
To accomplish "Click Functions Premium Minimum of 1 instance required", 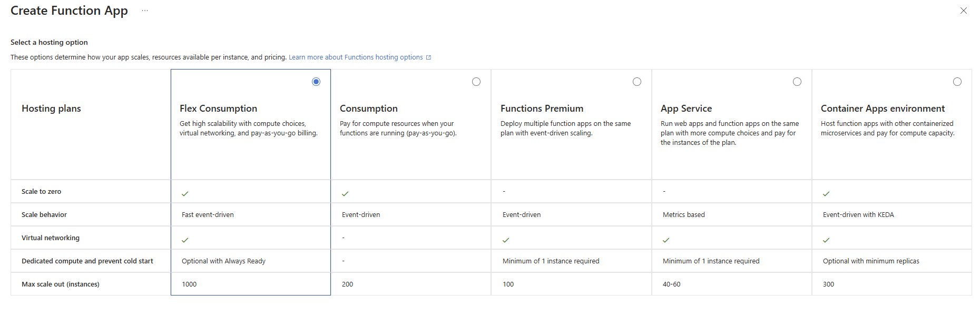I will (551, 261).
